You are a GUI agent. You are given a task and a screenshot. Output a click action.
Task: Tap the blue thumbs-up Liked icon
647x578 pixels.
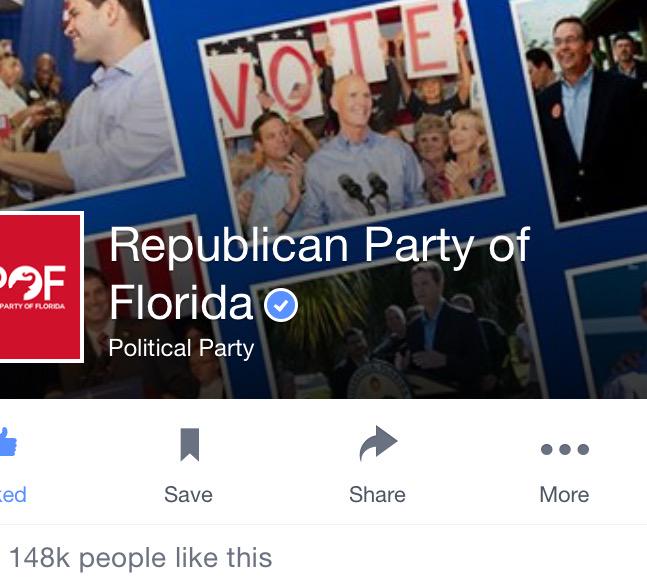(7, 442)
